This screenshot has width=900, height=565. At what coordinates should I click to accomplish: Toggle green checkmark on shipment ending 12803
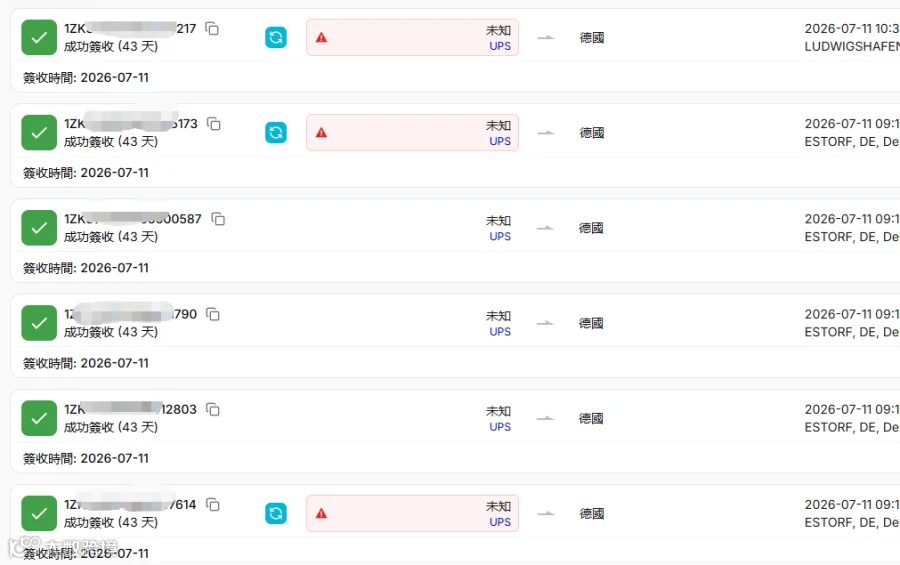pos(39,419)
